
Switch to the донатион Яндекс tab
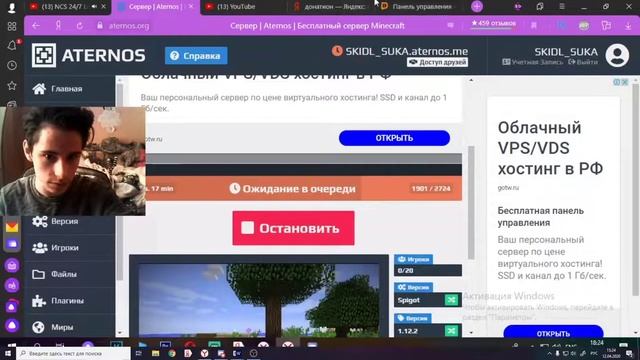[x=335, y=7]
